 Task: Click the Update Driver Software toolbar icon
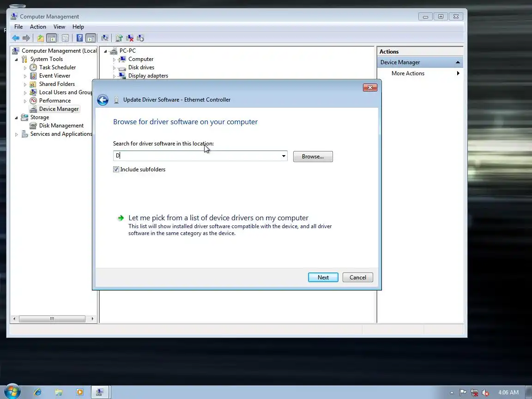(119, 38)
